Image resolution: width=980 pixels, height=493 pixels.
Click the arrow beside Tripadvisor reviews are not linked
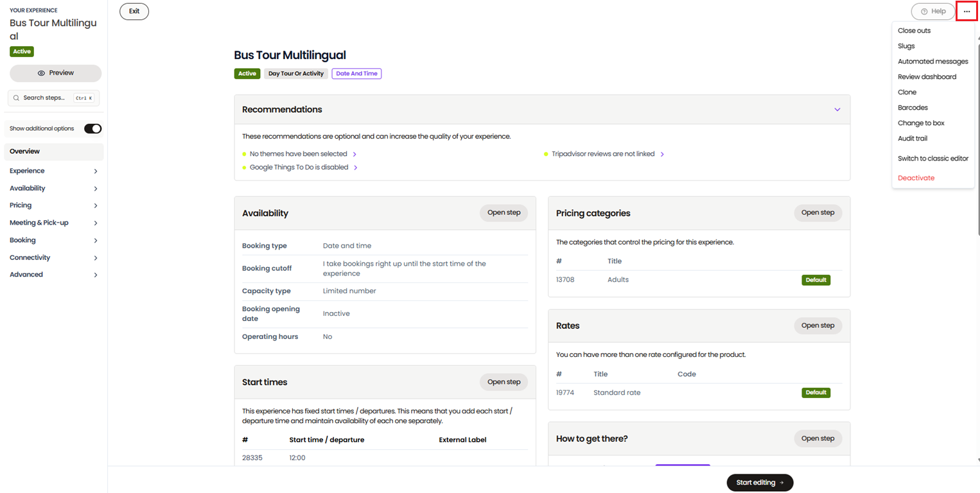pyautogui.click(x=662, y=154)
